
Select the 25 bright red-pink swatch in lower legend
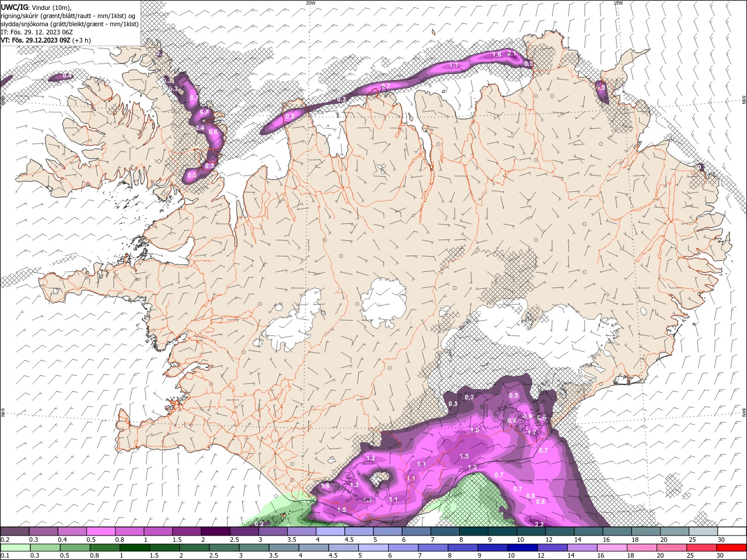pos(702,548)
